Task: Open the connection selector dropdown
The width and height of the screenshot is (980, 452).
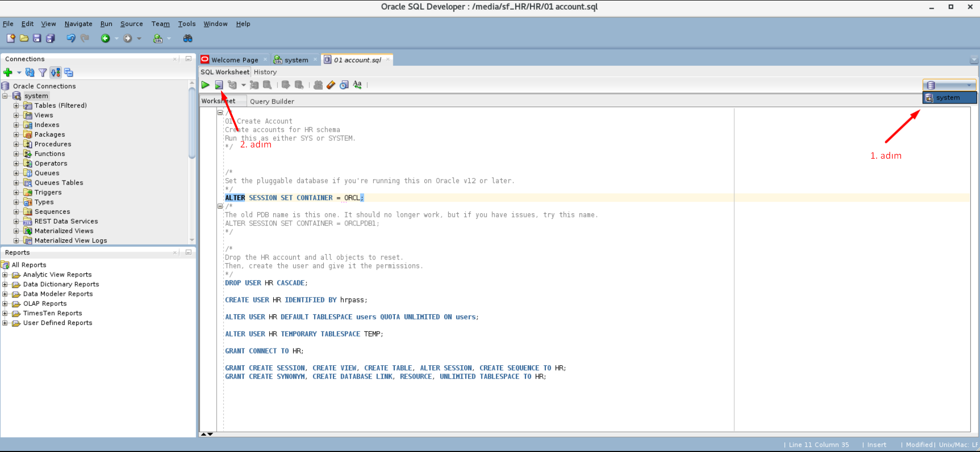Action: tap(949, 85)
